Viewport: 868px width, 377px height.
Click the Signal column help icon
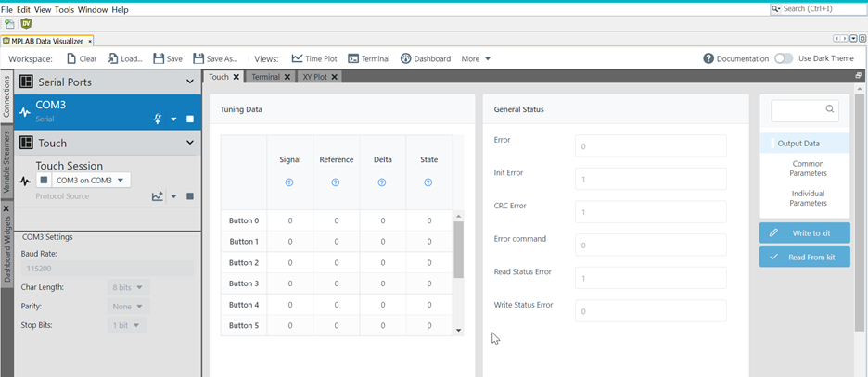coord(289,182)
